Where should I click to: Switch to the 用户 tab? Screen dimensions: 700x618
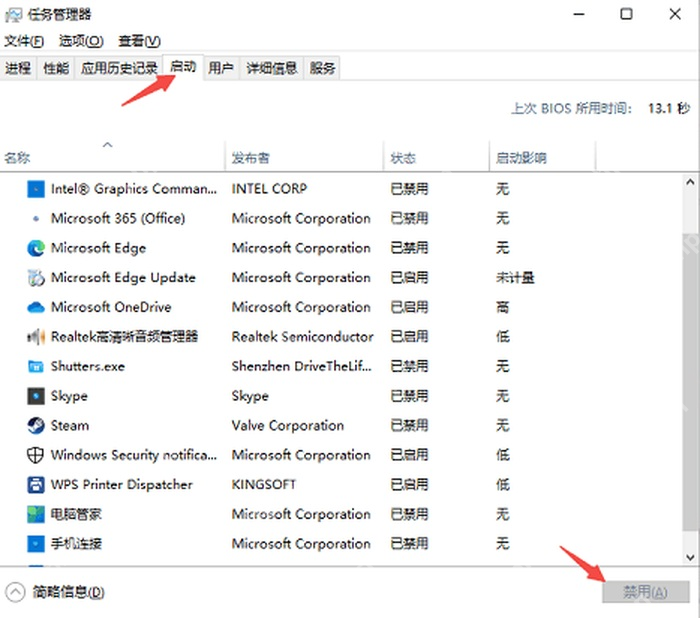click(221, 68)
